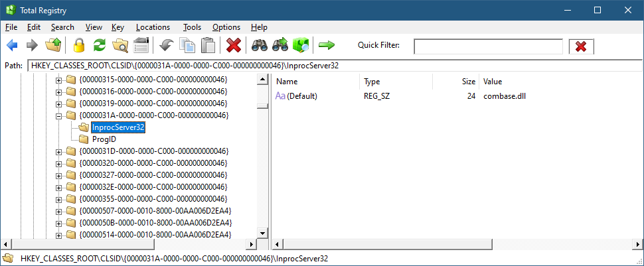Toggle the yellow padlock read-only icon
The width and height of the screenshot is (644, 266).
tap(79, 46)
